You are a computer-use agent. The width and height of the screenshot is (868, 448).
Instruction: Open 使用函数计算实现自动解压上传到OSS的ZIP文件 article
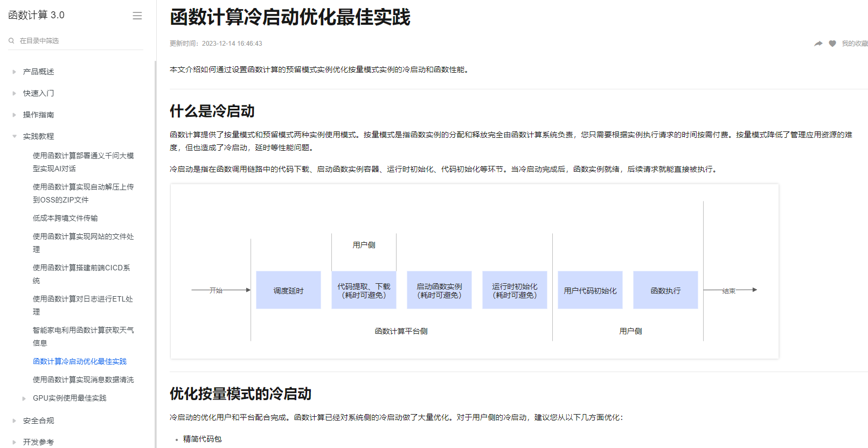(x=83, y=193)
